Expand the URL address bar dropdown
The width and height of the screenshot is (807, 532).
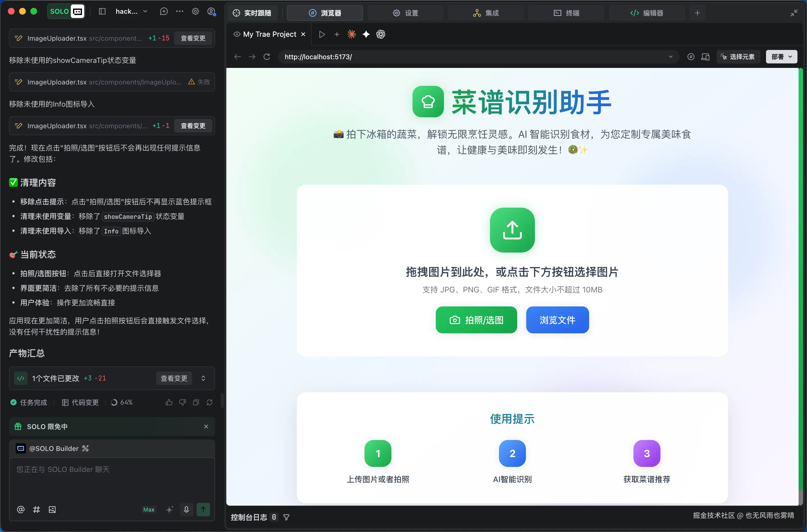(671, 57)
